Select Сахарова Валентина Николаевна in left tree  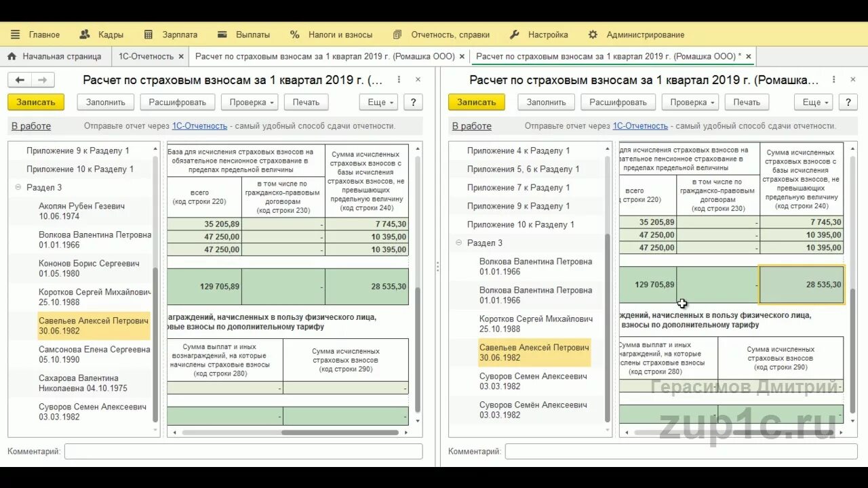(x=83, y=383)
